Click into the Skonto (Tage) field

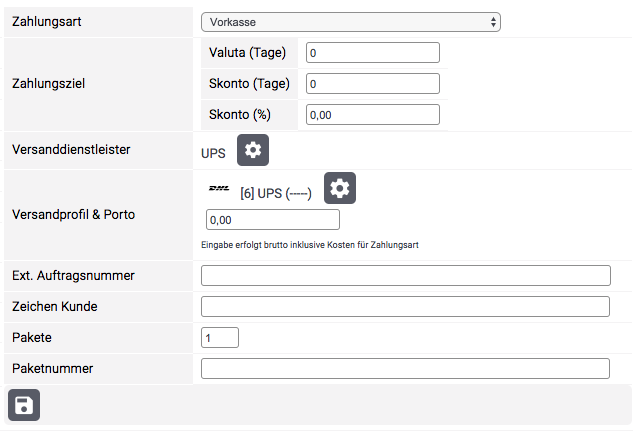click(372, 84)
